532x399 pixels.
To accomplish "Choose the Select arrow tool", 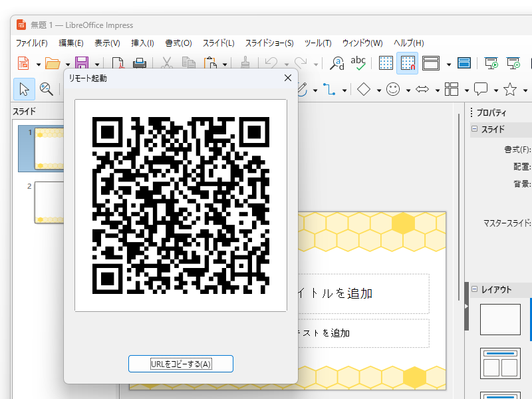I will click(24, 89).
